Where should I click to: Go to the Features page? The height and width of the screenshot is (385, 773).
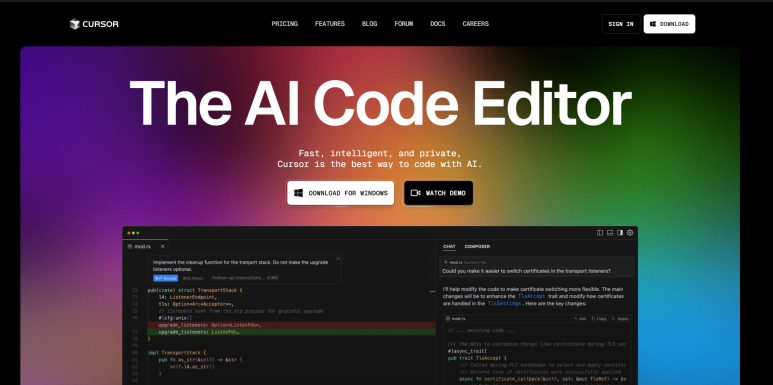[330, 24]
